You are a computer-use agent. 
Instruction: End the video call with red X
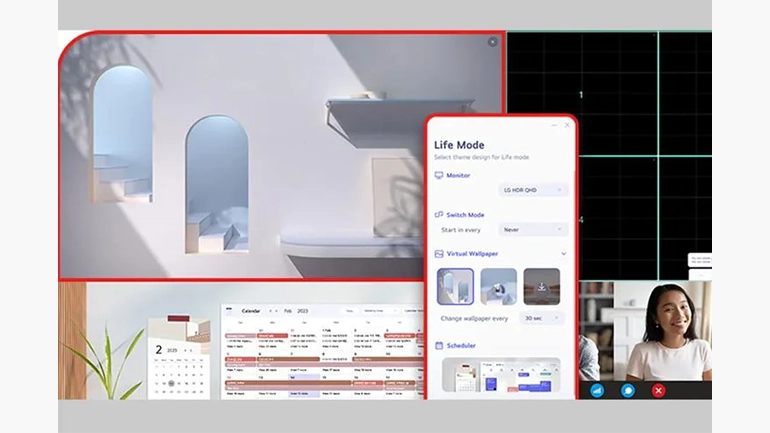click(x=658, y=390)
